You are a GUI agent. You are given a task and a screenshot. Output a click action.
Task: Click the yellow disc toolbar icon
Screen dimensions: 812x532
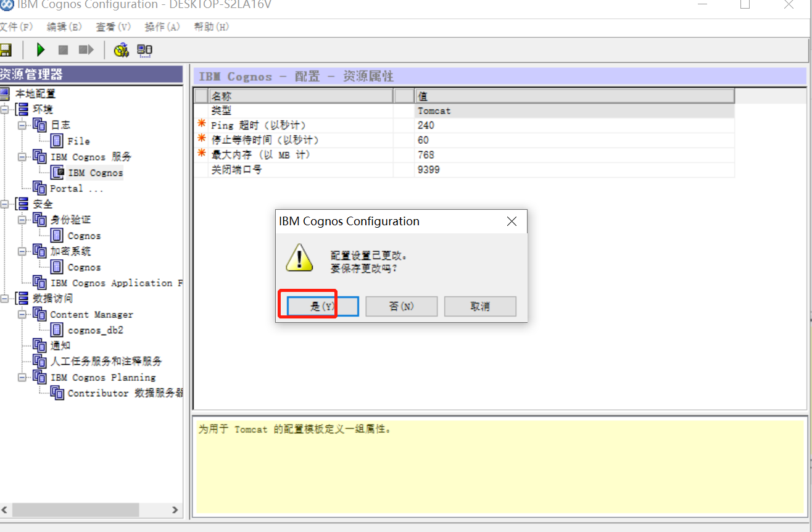122,50
